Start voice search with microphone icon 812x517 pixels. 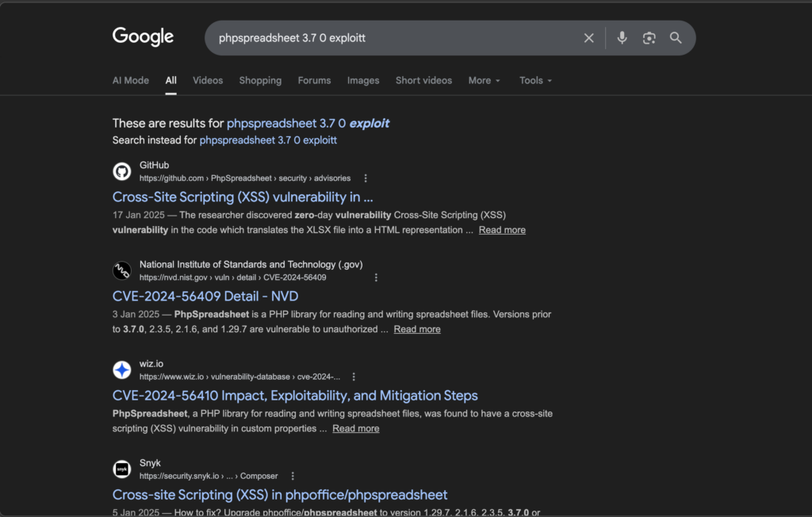pos(622,38)
